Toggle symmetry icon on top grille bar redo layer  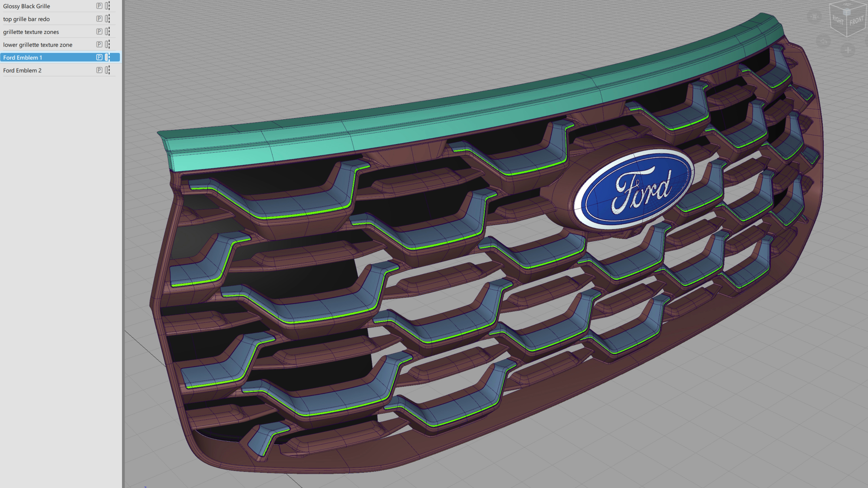click(x=108, y=19)
